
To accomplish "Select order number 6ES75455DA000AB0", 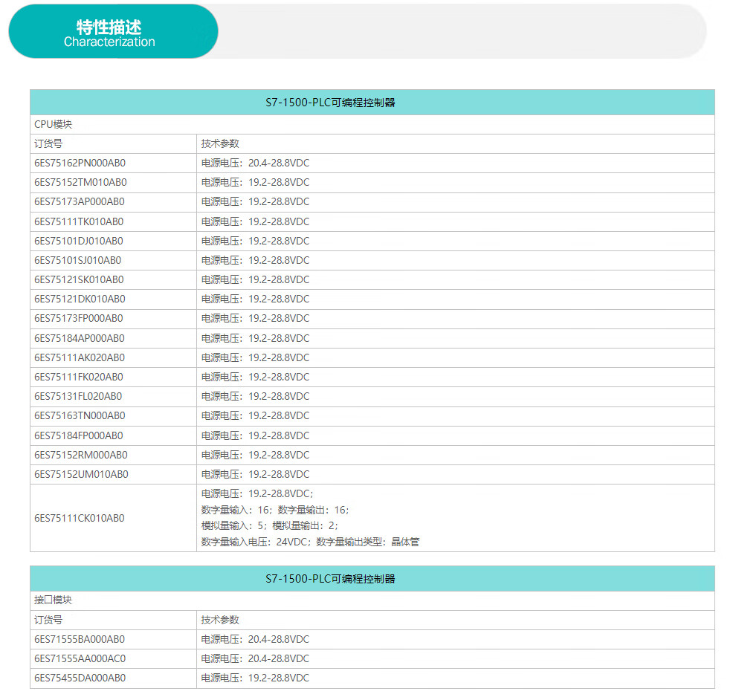I will [80, 678].
